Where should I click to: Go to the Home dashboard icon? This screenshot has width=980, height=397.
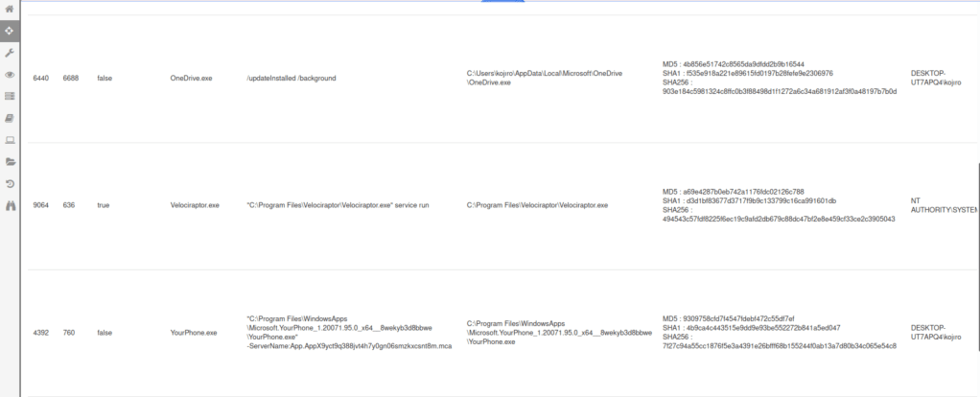(10, 9)
